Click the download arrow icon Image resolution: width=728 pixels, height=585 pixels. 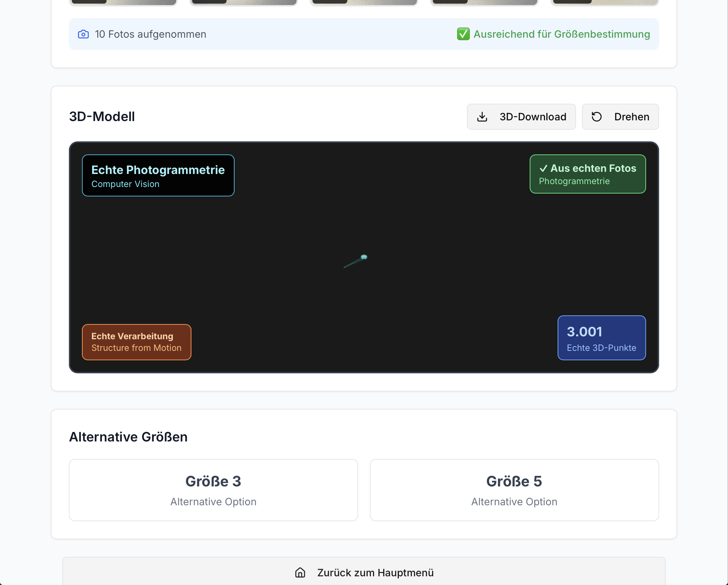[x=482, y=117]
